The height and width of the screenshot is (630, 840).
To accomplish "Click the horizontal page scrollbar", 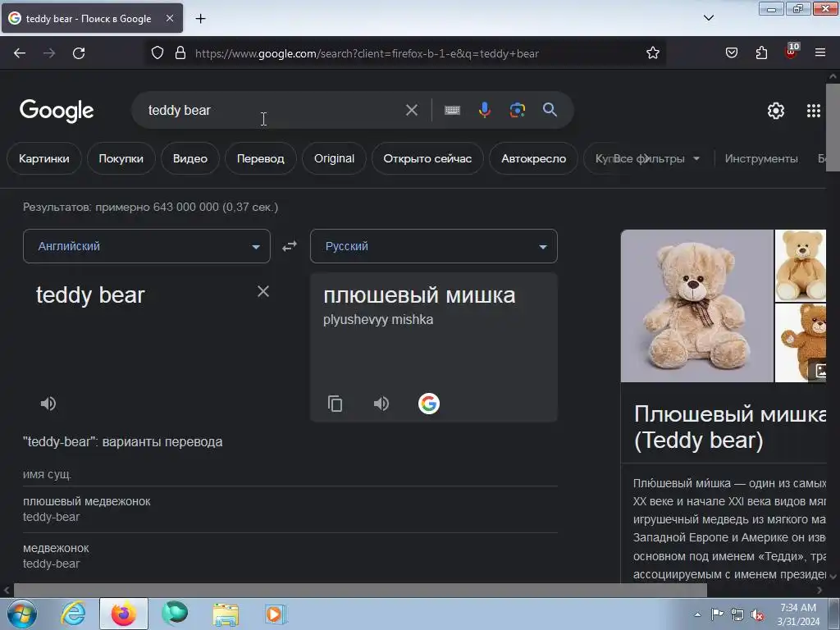I will 360,590.
